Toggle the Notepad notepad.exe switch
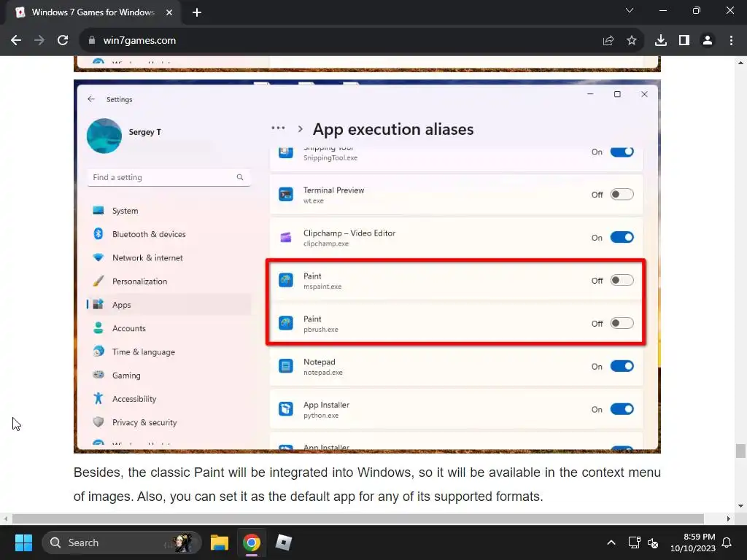The height and width of the screenshot is (560, 747). 622,366
